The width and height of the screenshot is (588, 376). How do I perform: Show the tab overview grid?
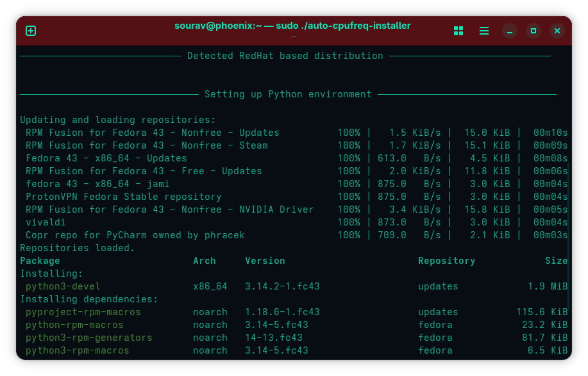click(458, 31)
